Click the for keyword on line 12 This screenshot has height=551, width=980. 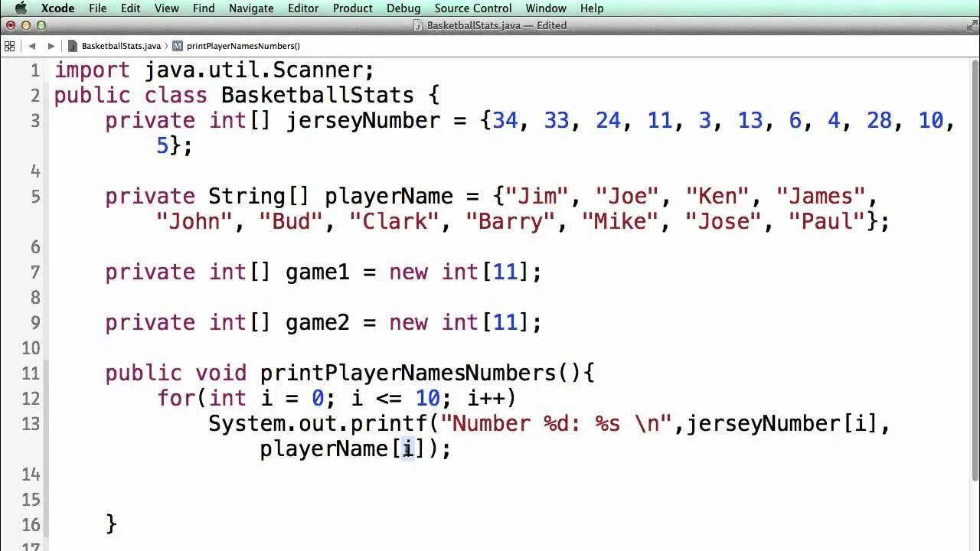(176, 399)
